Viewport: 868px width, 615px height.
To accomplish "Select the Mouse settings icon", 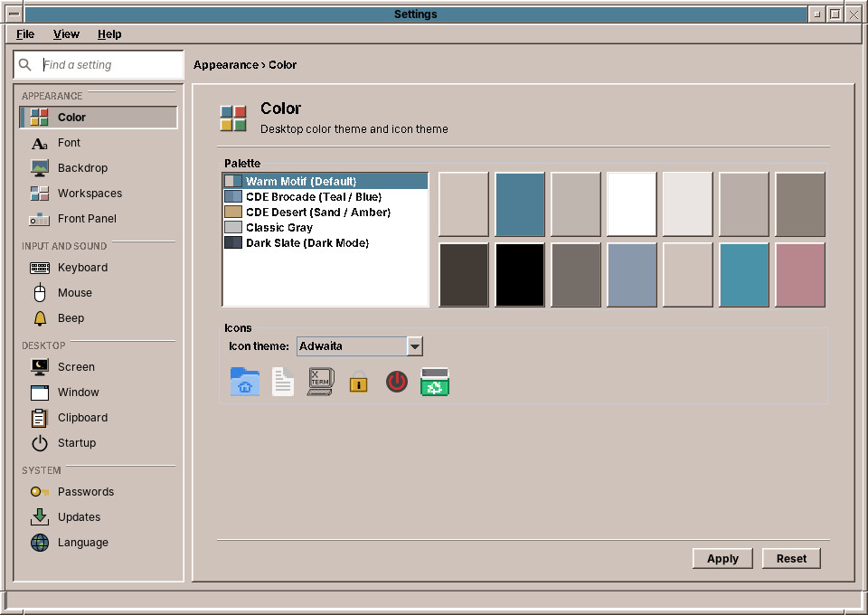I will coord(39,293).
